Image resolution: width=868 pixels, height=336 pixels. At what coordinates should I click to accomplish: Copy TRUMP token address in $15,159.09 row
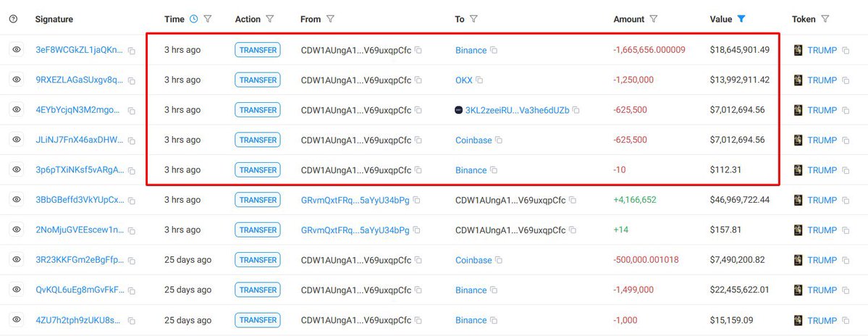tap(846, 321)
